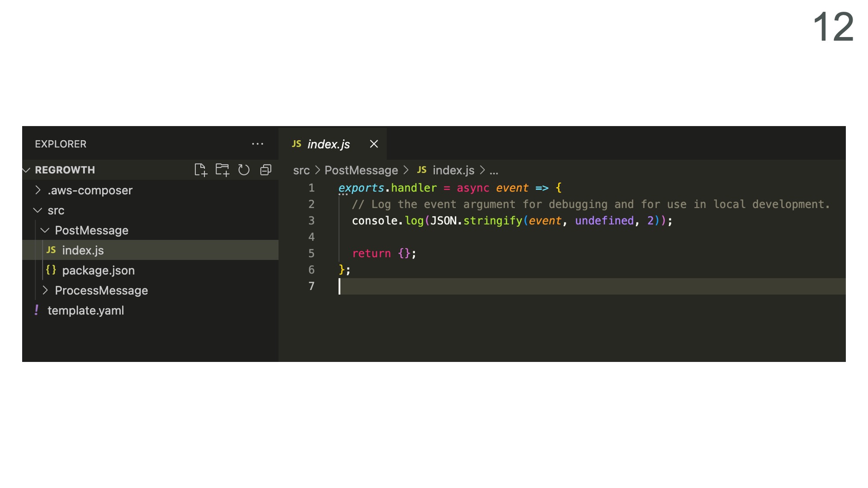
Task: Open template.yaml from the Explorer
Action: coord(86,310)
